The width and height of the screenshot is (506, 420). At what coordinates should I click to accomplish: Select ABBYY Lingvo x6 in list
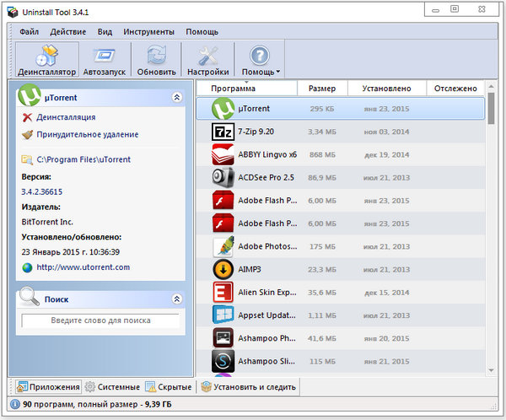(x=265, y=155)
